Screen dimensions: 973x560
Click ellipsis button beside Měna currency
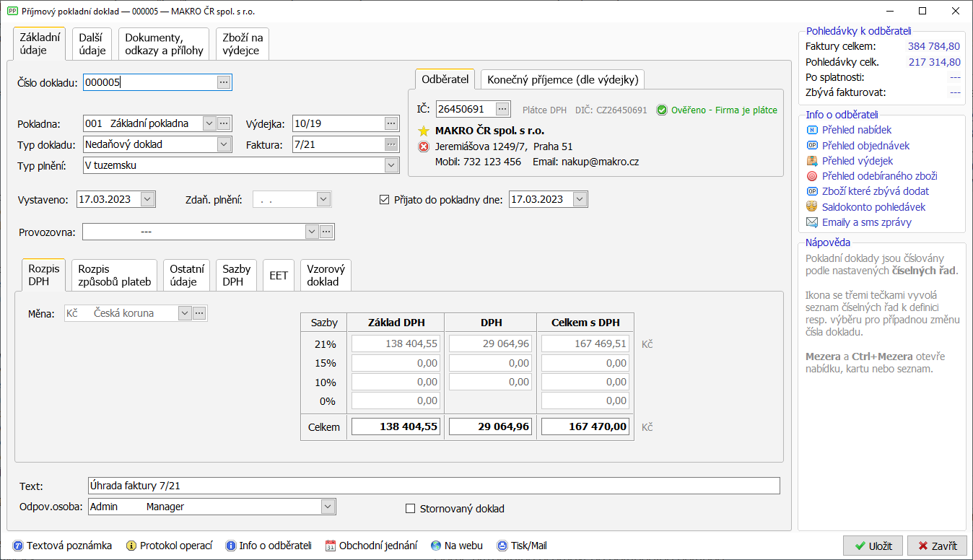[x=199, y=313]
